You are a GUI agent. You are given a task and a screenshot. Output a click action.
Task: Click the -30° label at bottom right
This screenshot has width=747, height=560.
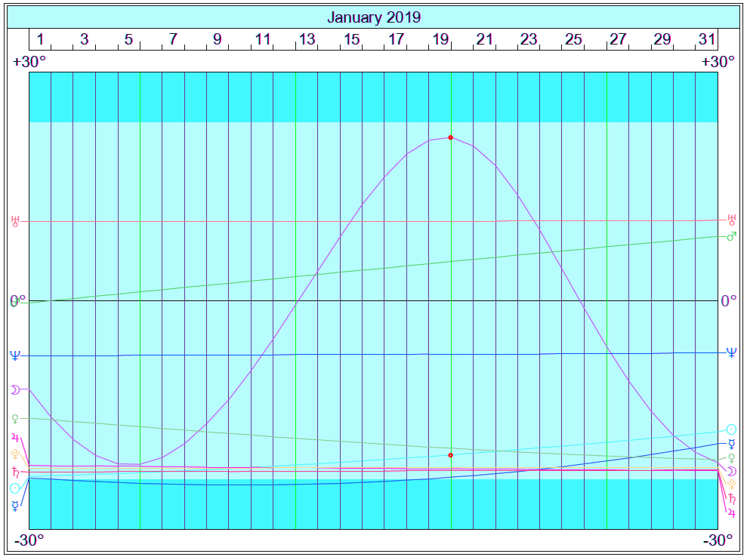[718, 540]
